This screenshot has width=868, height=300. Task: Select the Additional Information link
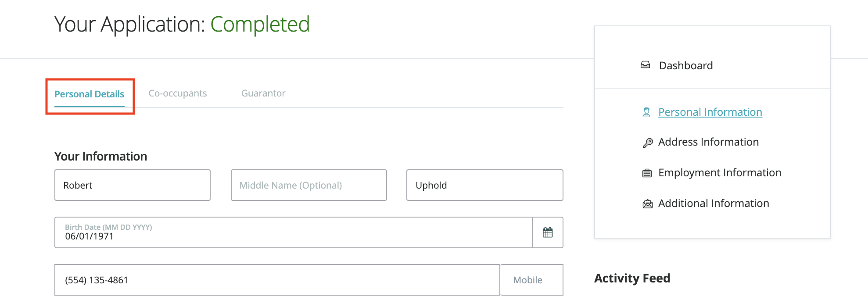[714, 204]
